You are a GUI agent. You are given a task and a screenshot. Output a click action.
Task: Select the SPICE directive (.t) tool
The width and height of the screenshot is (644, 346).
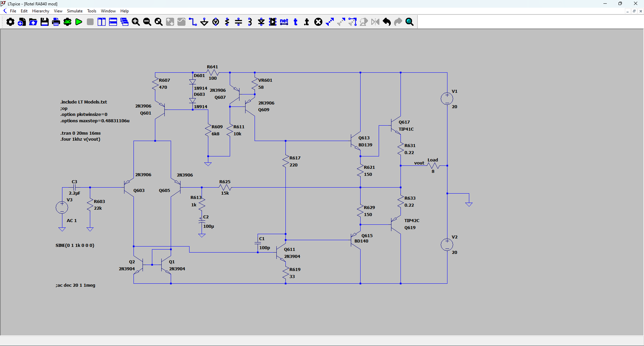(307, 22)
